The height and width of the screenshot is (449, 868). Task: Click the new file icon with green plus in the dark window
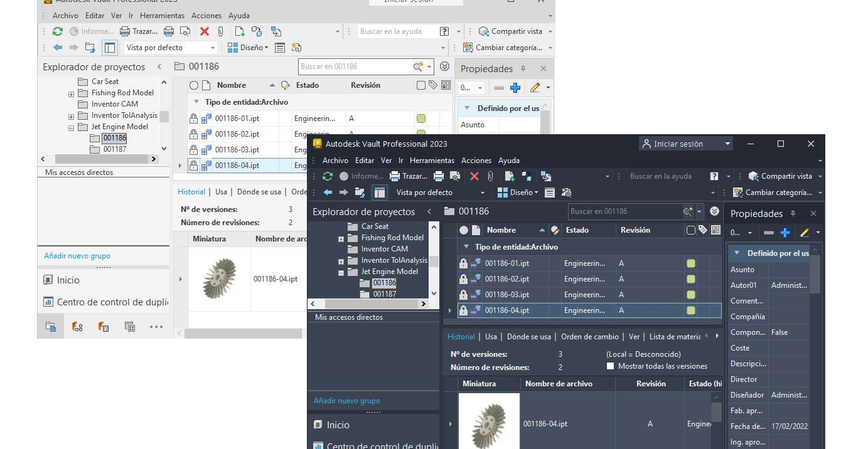[510, 176]
